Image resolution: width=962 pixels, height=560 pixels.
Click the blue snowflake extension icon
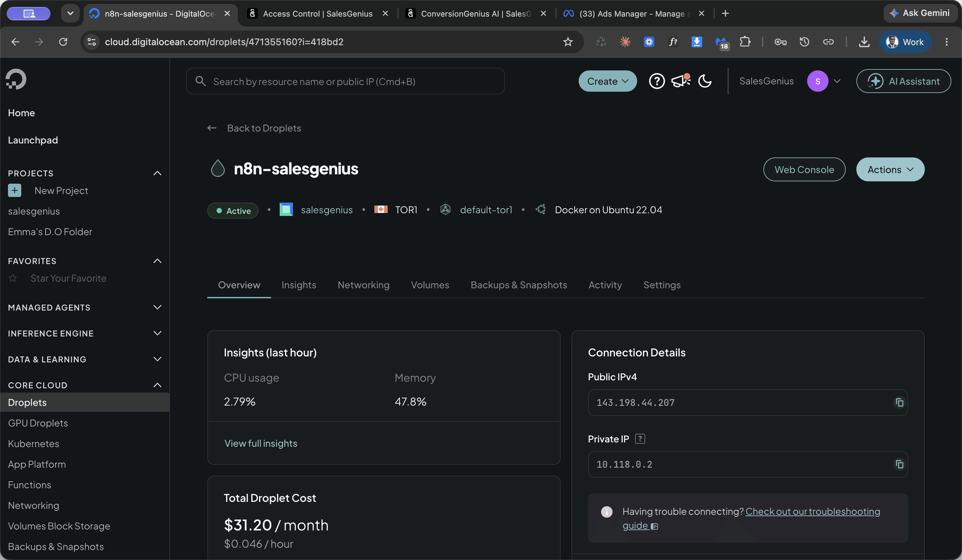tap(649, 42)
